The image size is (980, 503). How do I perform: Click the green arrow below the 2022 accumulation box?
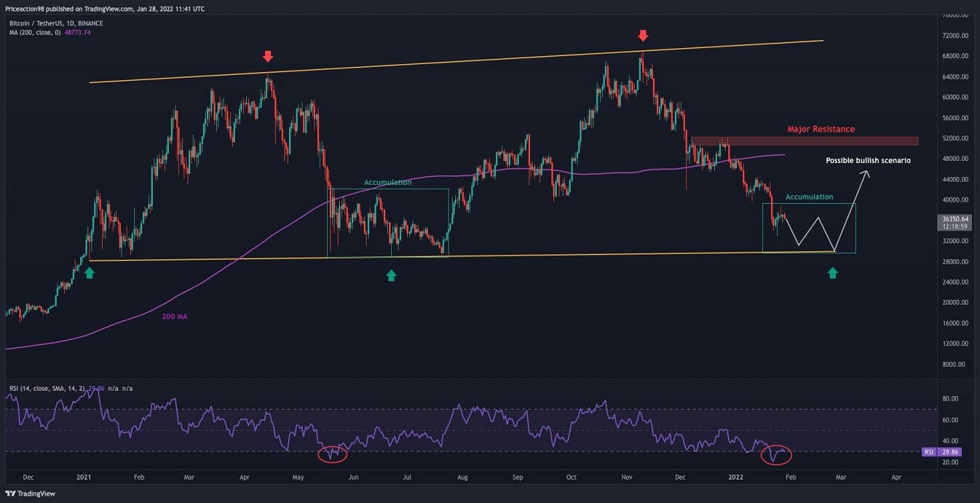(832, 273)
